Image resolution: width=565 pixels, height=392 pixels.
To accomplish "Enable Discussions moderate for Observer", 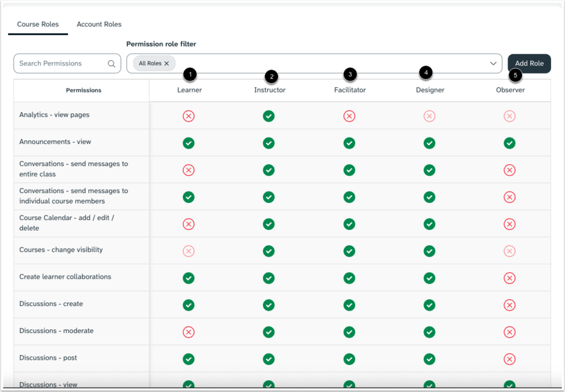I will 509,332.
